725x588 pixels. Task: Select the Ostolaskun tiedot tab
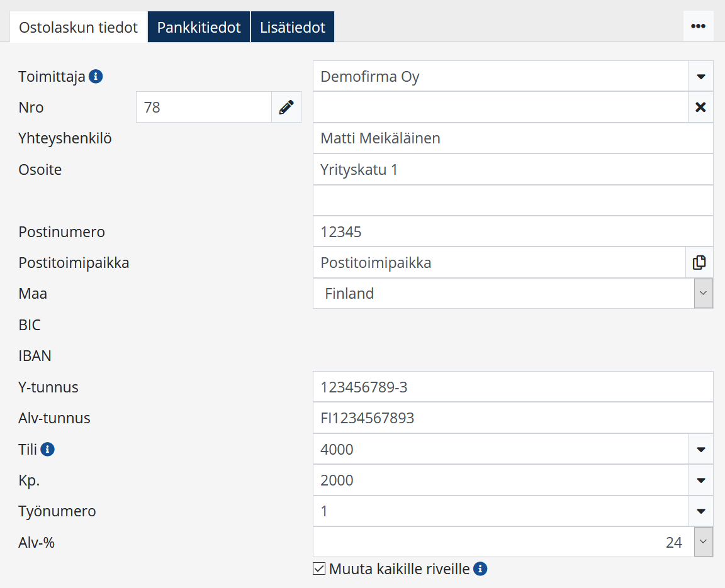79,28
